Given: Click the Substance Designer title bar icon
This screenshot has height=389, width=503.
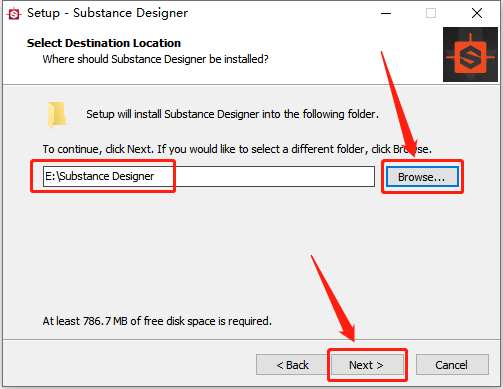Looking at the screenshot, I should coord(14,14).
